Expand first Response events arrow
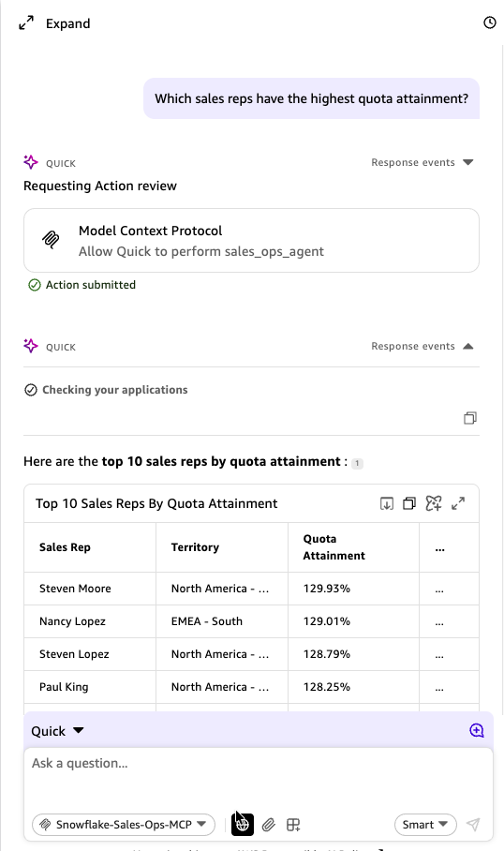504x851 pixels. 468,162
